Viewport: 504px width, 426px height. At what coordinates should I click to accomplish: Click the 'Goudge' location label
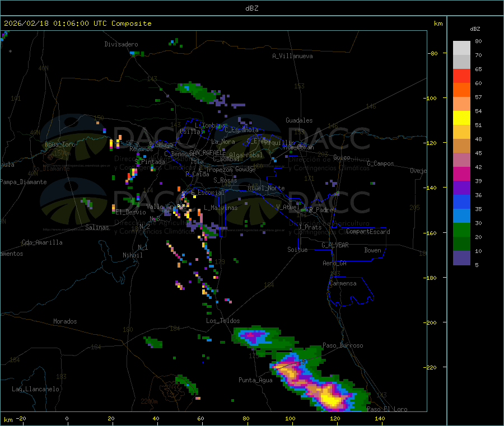pyautogui.click(x=245, y=169)
